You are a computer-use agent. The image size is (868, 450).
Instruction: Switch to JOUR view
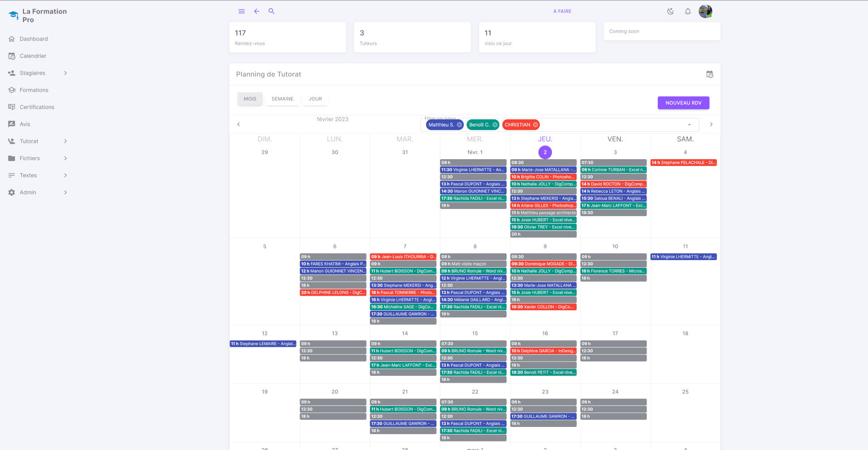[x=315, y=99]
